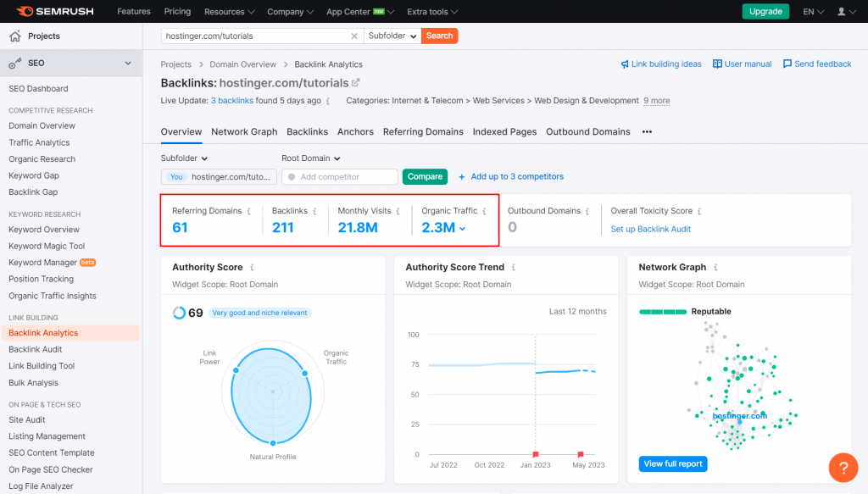Click the orange help question mark button
Screen dimensions: 868x494
click(843, 467)
